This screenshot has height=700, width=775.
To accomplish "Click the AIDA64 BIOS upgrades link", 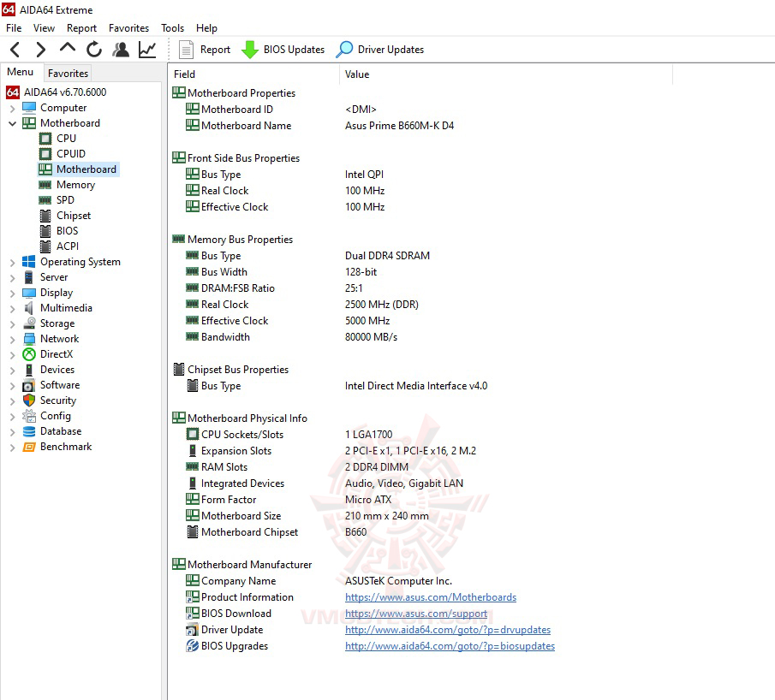I will click(450, 646).
